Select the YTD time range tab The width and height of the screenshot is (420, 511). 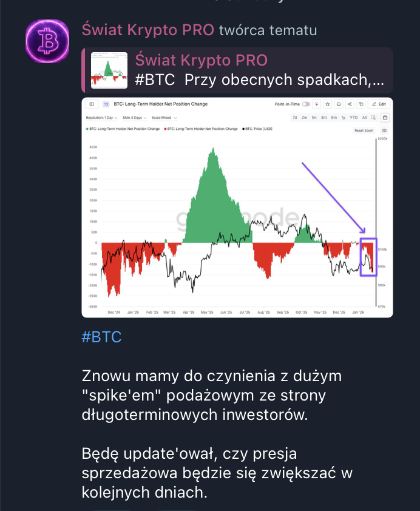(353, 118)
